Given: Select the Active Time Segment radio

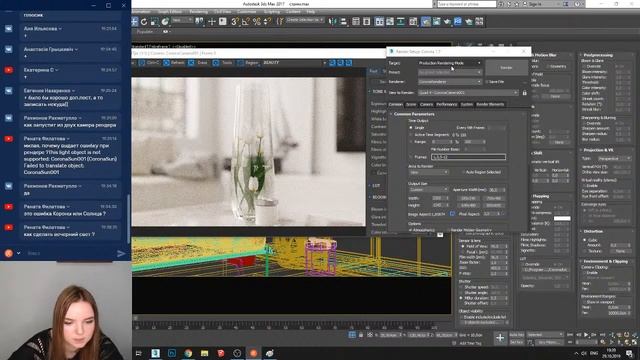Looking at the screenshot, I should [x=411, y=135].
